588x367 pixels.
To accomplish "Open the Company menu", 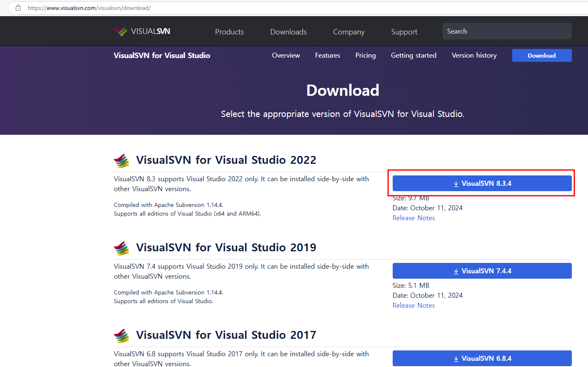I will 349,32.
